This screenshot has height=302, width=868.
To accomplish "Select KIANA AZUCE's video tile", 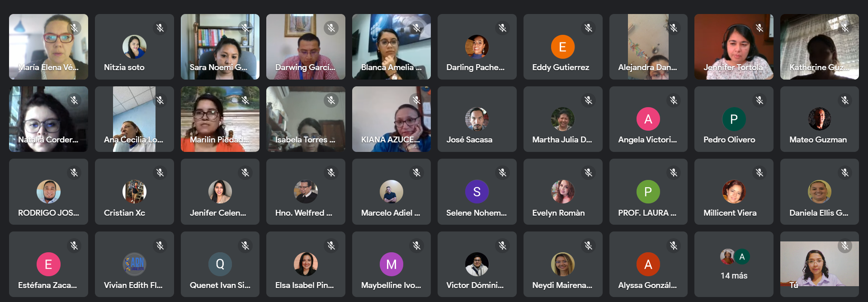I will 392,119.
